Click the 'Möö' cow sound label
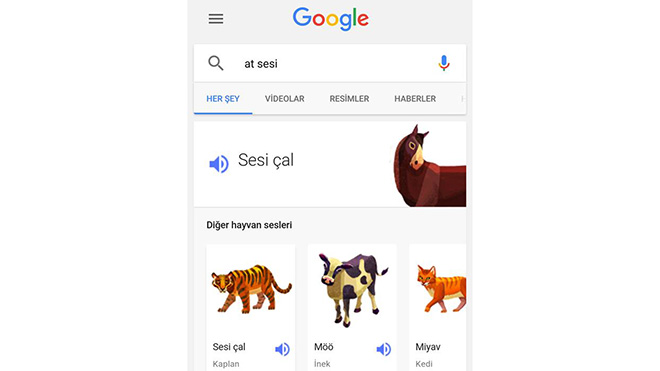This screenshot has height=371, width=660. click(324, 347)
